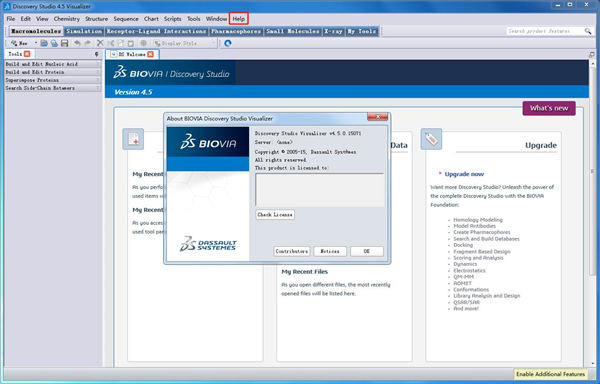Click the open-from-URL toolbar icon next to the folder

pos(54,43)
